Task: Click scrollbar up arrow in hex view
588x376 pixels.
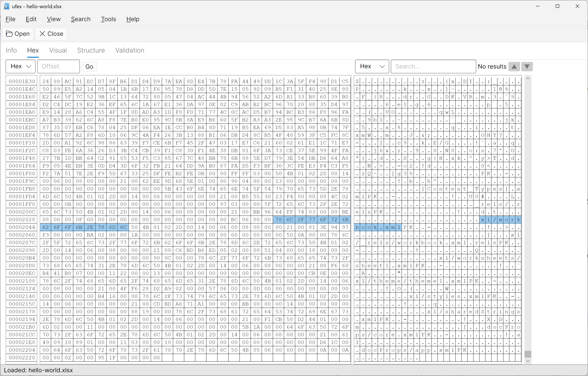Action: point(528,79)
